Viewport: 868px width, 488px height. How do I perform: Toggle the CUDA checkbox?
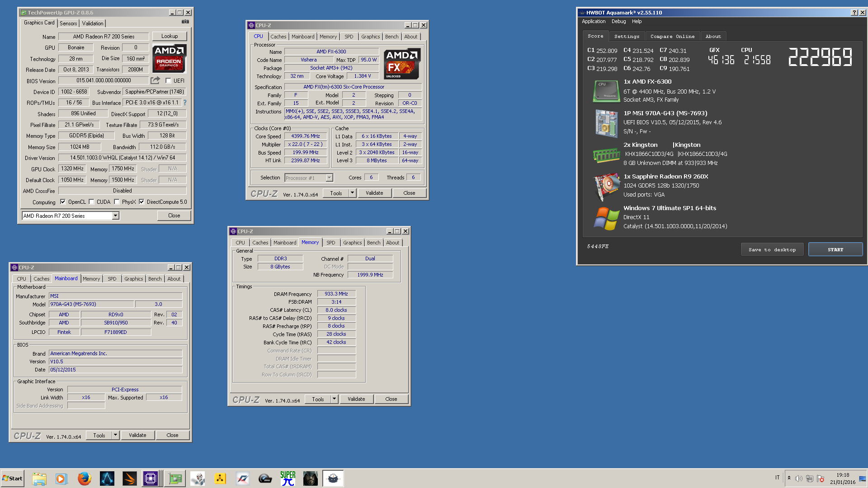coord(92,202)
